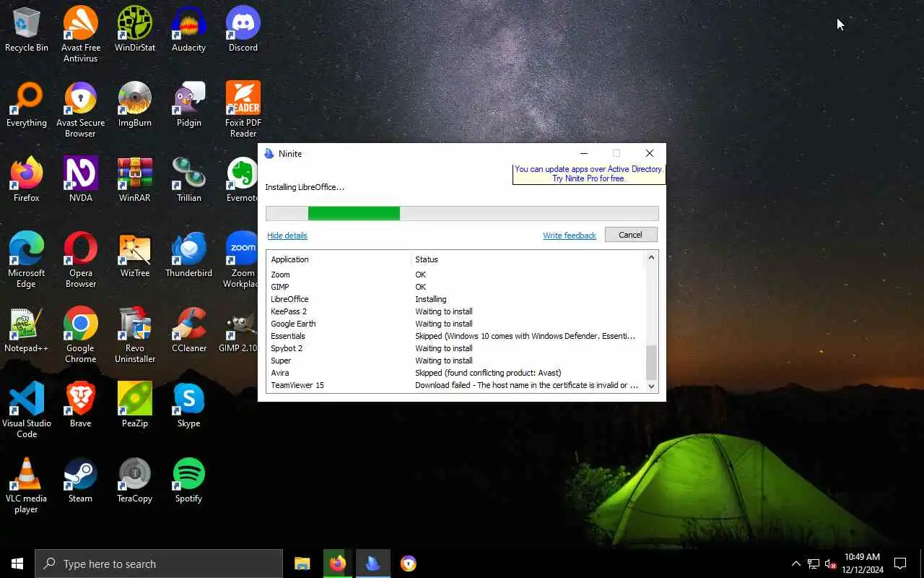The image size is (924, 578).
Task: Select the Brave browser desktop icon
Action: (x=80, y=406)
